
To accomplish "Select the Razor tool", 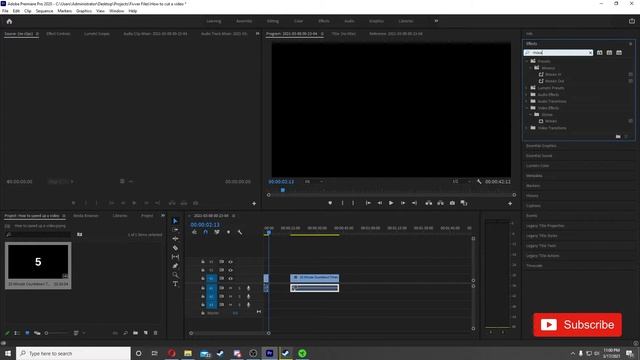I will 176,248.
